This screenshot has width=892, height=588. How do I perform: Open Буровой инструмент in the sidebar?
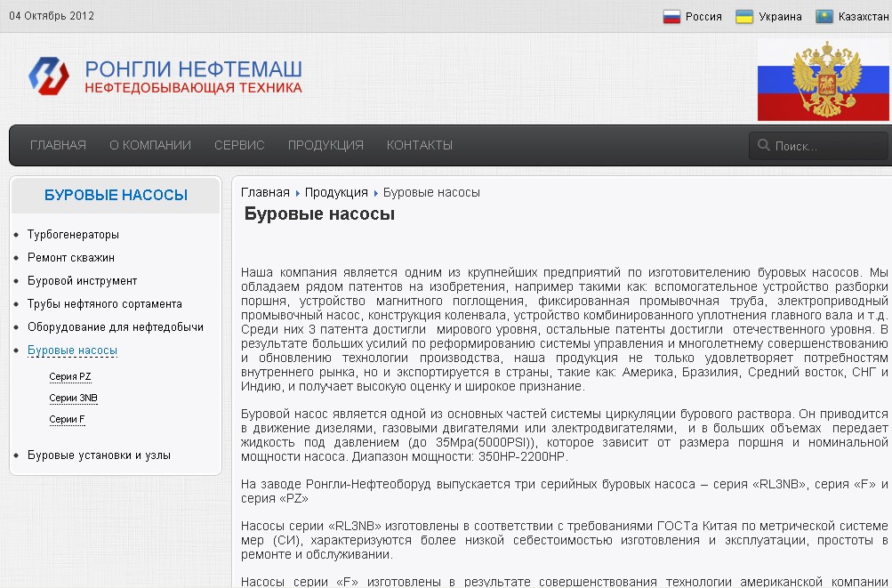click(x=83, y=280)
